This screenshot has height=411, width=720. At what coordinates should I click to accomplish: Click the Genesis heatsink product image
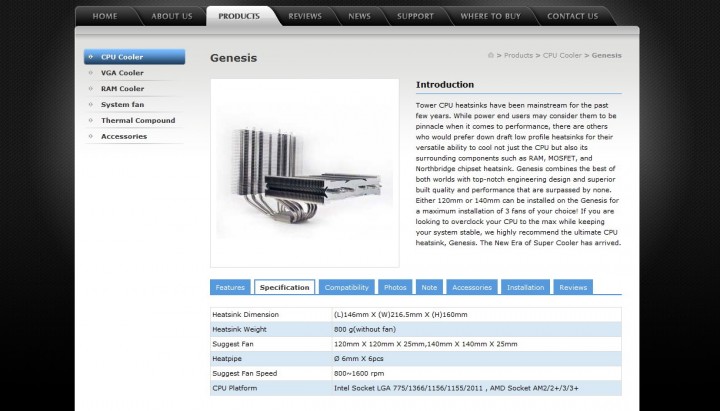[305, 173]
